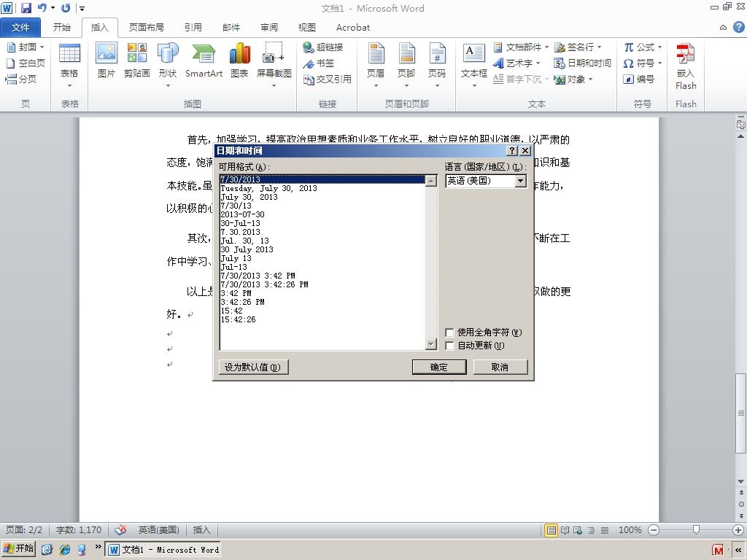Insert a Chart (图表)

[239, 60]
